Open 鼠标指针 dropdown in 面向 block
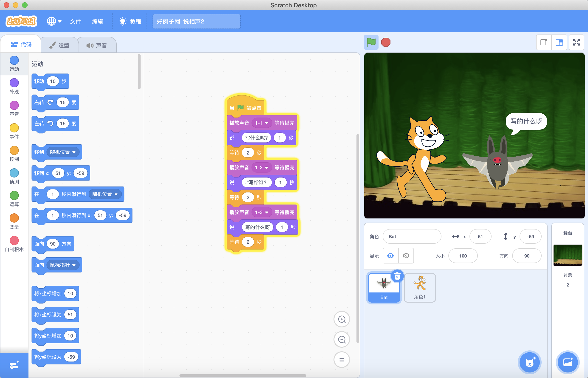Image resolution: width=588 pixels, height=378 pixels. tap(63, 265)
